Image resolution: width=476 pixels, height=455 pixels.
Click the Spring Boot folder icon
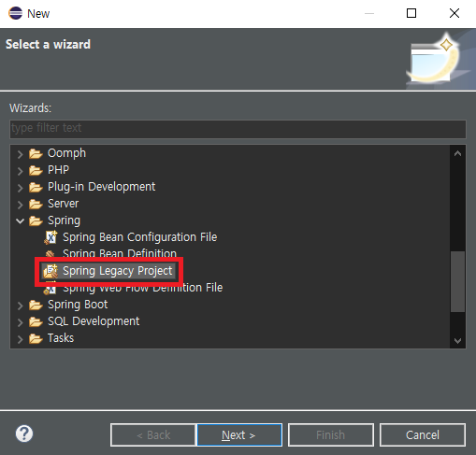coord(36,305)
